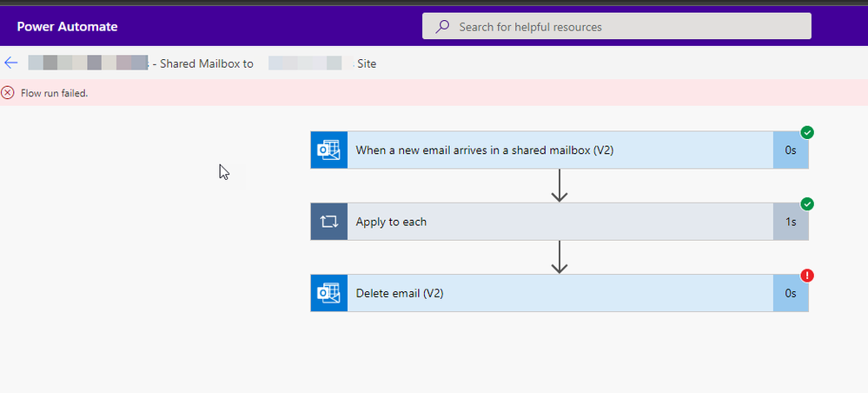Click the 0s duration on trigger step
868x393 pixels.
coord(791,150)
